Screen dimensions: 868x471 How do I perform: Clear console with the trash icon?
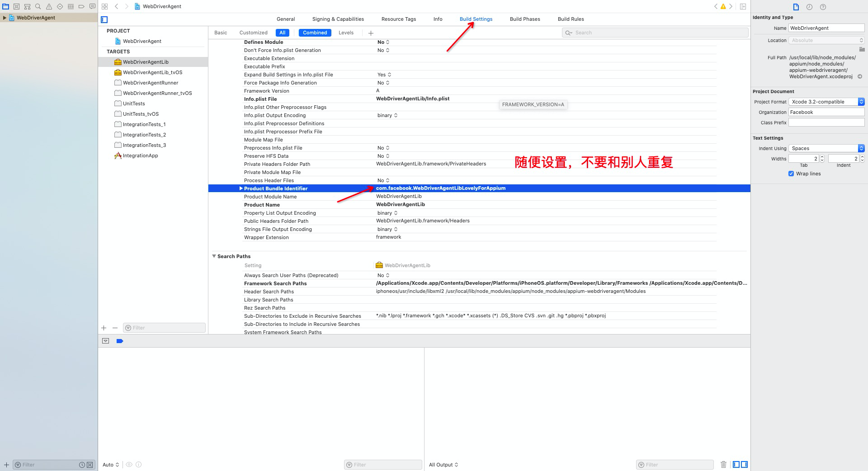click(x=723, y=464)
